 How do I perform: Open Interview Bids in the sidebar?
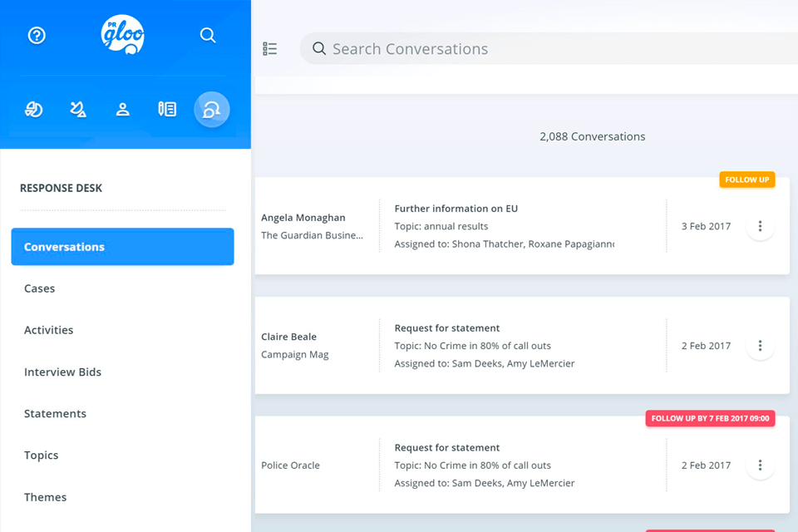62,372
